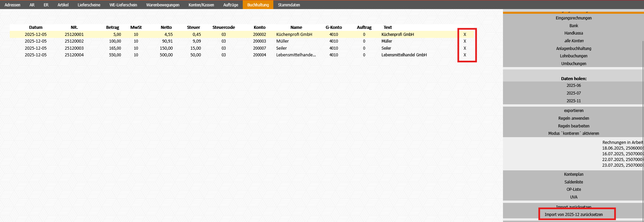The width and height of the screenshot is (644, 222).
Task: Go to the Konten/Kassen menu
Action: coord(201,5)
